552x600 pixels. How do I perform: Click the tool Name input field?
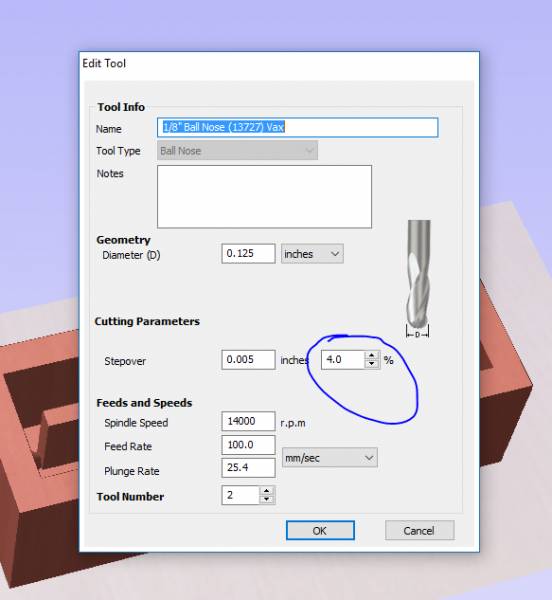pos(297,127)
